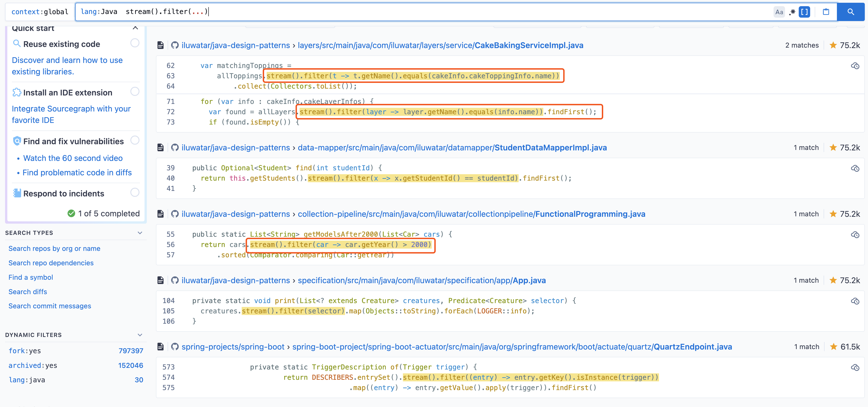Open the context:global selector
Screen dimensions: 868x407
40,12
